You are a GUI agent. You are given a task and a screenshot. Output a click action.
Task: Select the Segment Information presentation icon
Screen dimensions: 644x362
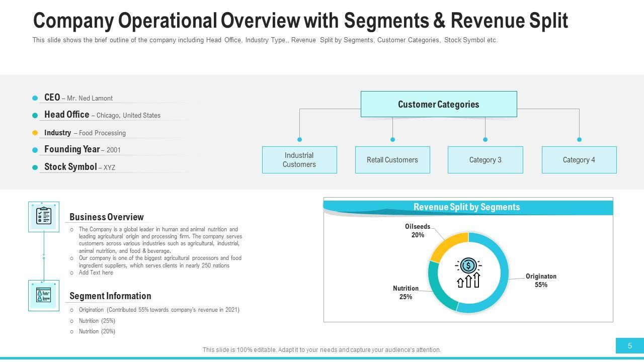(x=44, y=295)
